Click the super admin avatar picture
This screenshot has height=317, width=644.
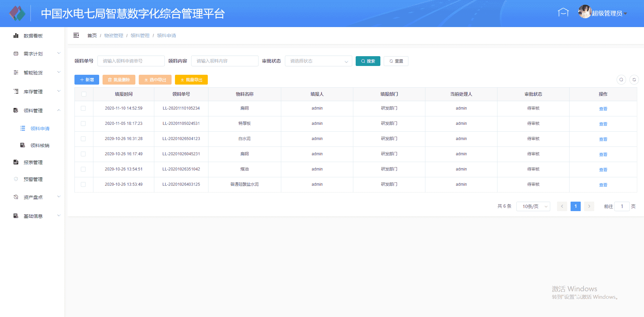(584, 12)
